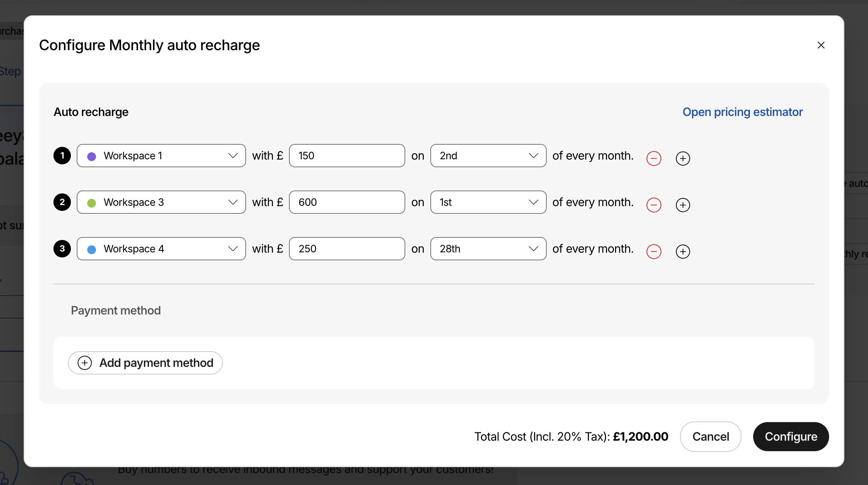Remove the Workspace 1 recharge row
The height and width of the screenshot is (485, 868).
click(654, 159)
